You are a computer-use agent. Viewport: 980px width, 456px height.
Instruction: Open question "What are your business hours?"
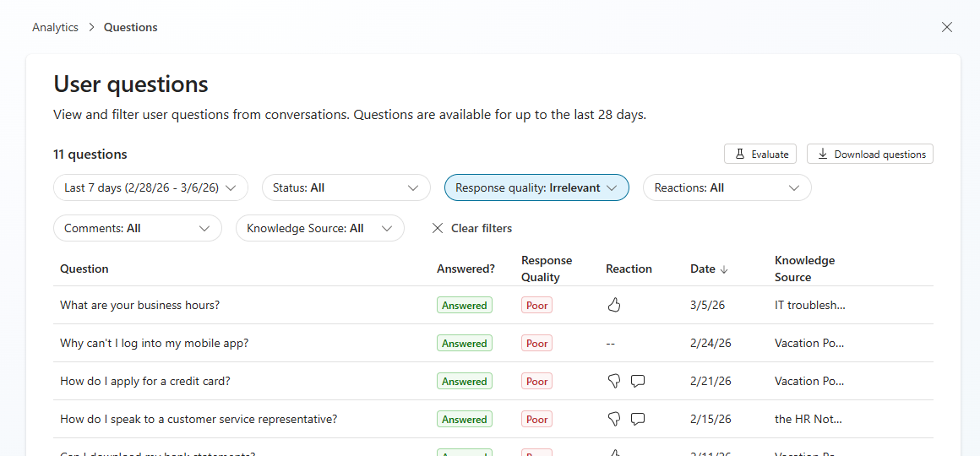139,305
